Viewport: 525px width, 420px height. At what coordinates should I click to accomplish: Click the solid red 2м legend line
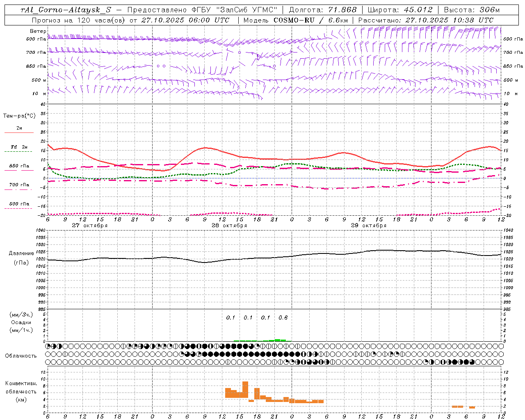pyautogui.click(x=19, y=132)
